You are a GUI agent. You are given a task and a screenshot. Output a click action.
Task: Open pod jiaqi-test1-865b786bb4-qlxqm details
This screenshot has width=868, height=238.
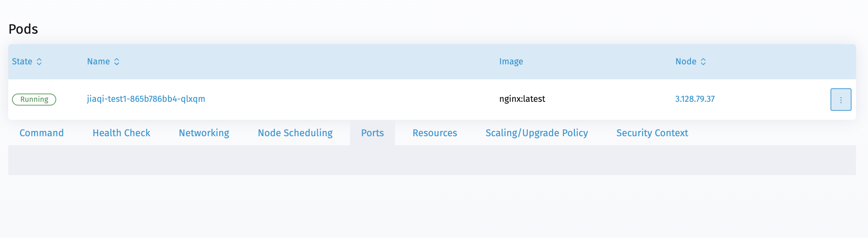click(146, 99)
